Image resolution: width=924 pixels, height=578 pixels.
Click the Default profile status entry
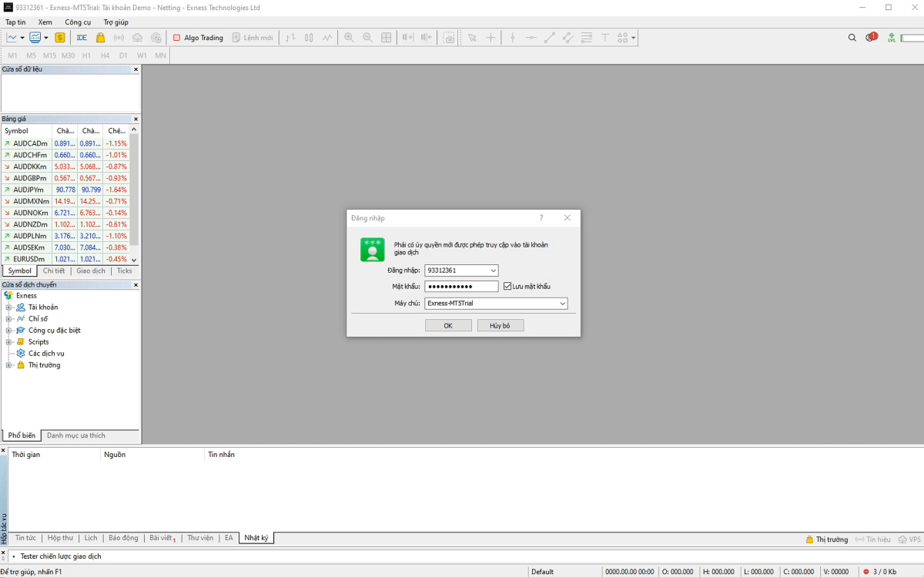click(x=542, y=572)
